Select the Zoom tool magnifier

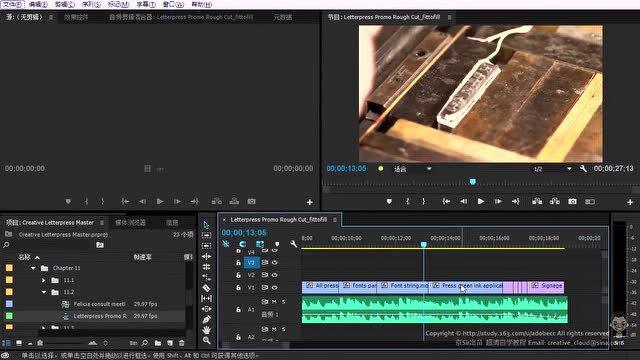click(207, 340)
